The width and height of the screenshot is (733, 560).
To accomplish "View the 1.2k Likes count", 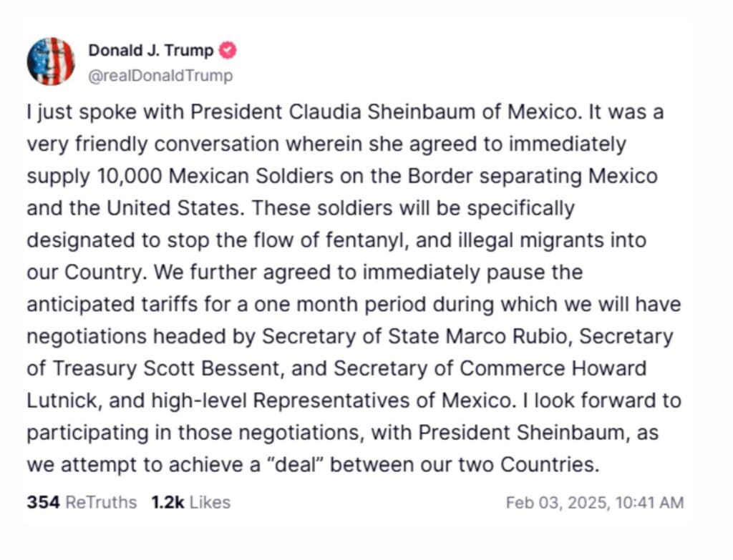I will tap(190, 503).
